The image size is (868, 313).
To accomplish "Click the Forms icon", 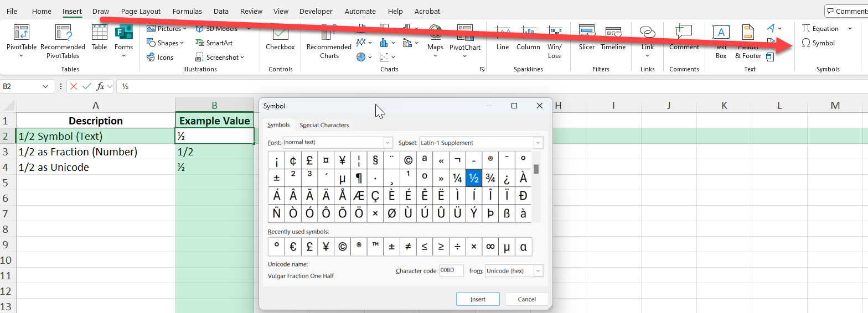I will (x=124, y=33).
